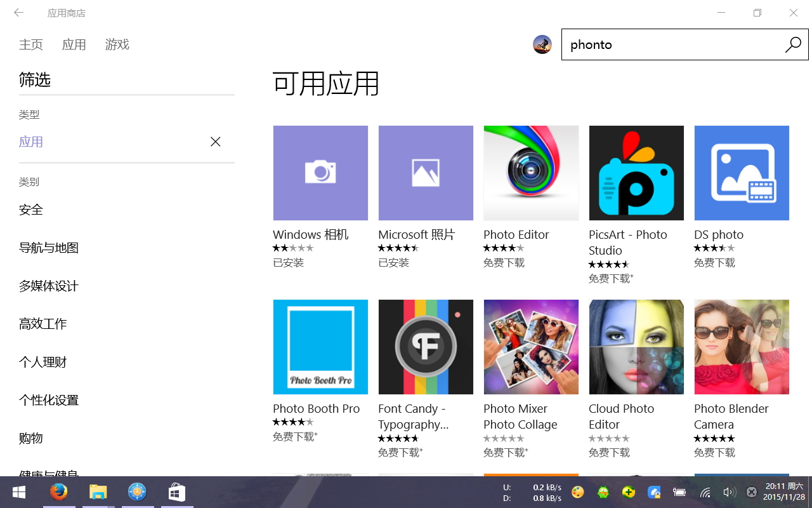This screenshot has width=812, height=508.
Task: Choose the 购物 category
Action: pos(31,438)
